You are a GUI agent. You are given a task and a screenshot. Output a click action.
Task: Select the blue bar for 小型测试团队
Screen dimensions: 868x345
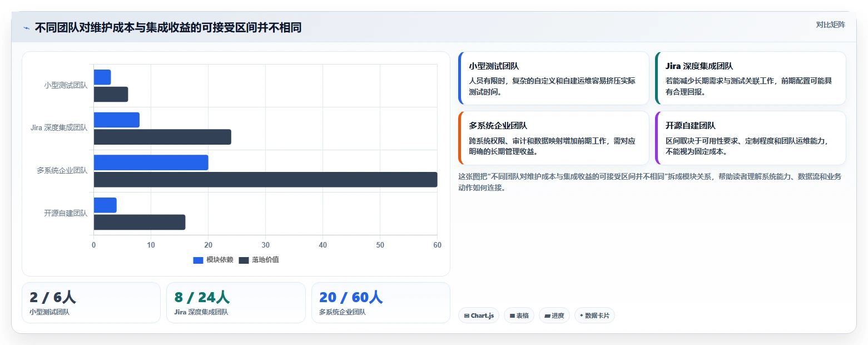tap(102, 77)
